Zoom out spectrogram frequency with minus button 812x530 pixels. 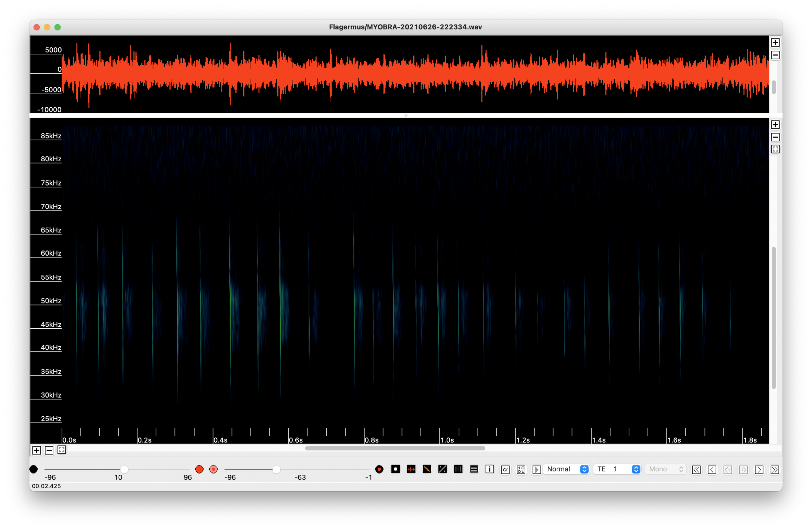pyautogui.click(x=775, y=137)
